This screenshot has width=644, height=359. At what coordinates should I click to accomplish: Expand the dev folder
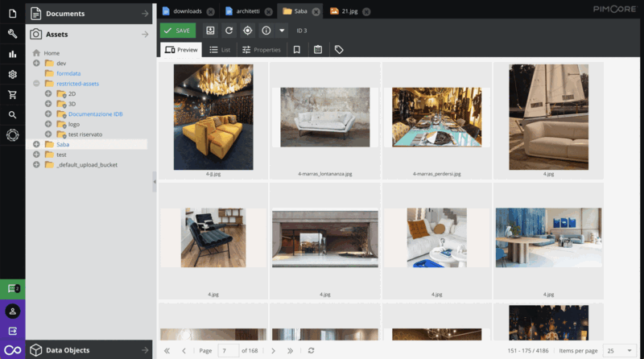[36, 64]
